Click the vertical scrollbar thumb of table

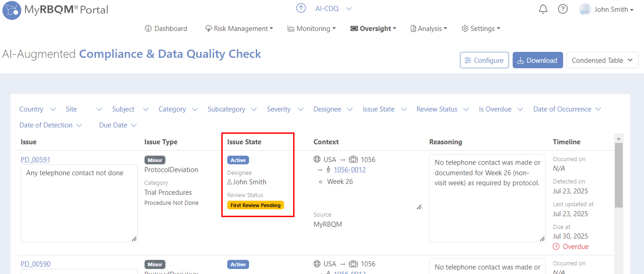click(618, 175)
